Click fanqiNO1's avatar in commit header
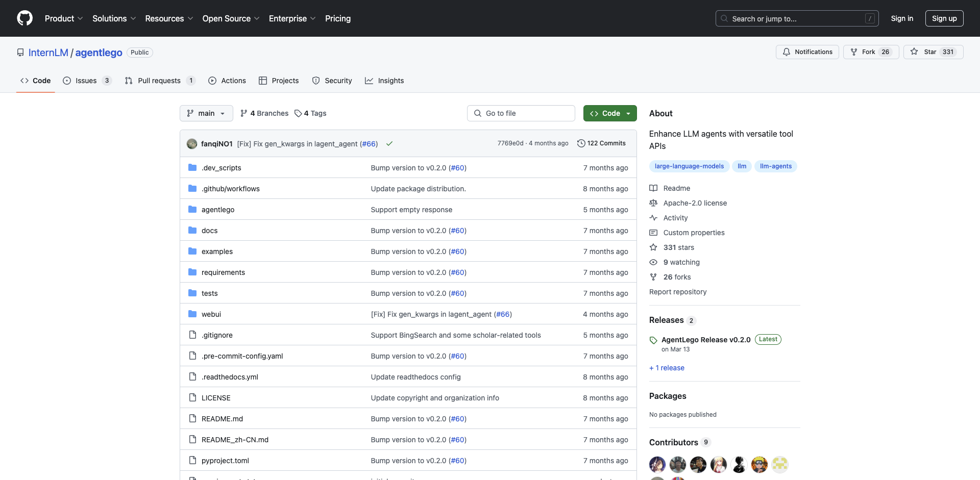 (x=192, y=144)
